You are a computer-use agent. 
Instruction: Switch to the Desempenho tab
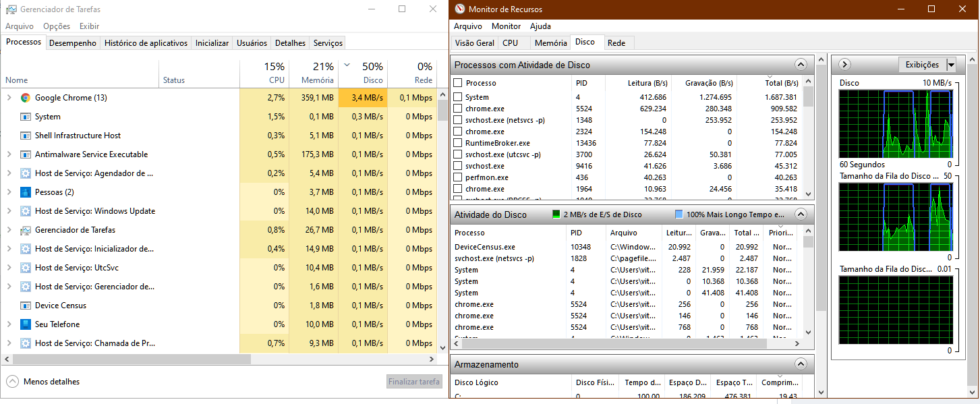click(x=73, y=43)
